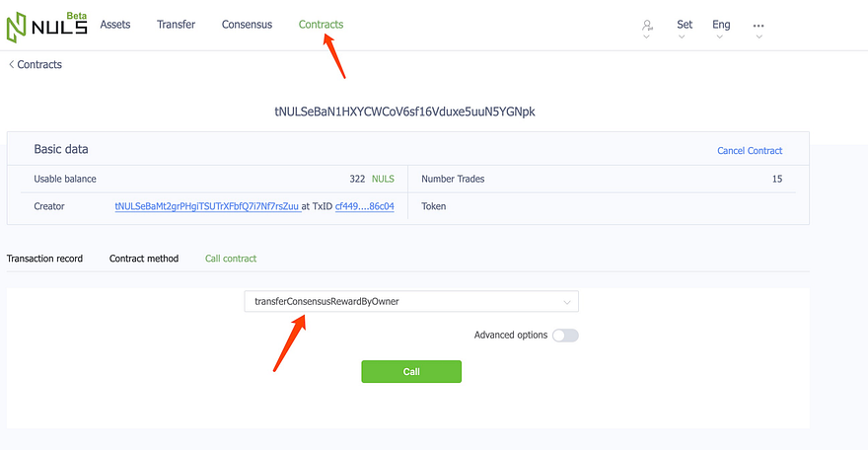
Task: Click the Cancel Contract link
Action: pyautogui.click(x=750, y=151)
